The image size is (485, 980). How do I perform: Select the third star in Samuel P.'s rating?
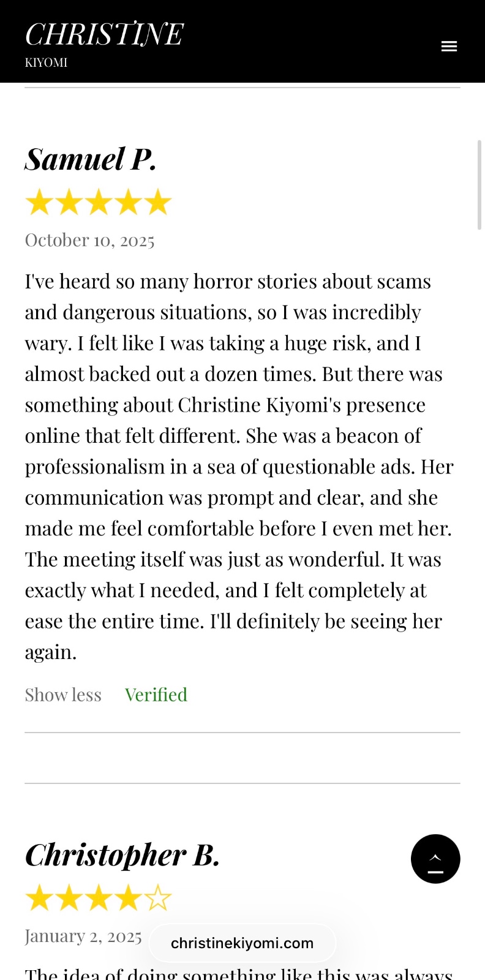pyautogui.click(x=99, y=202)
